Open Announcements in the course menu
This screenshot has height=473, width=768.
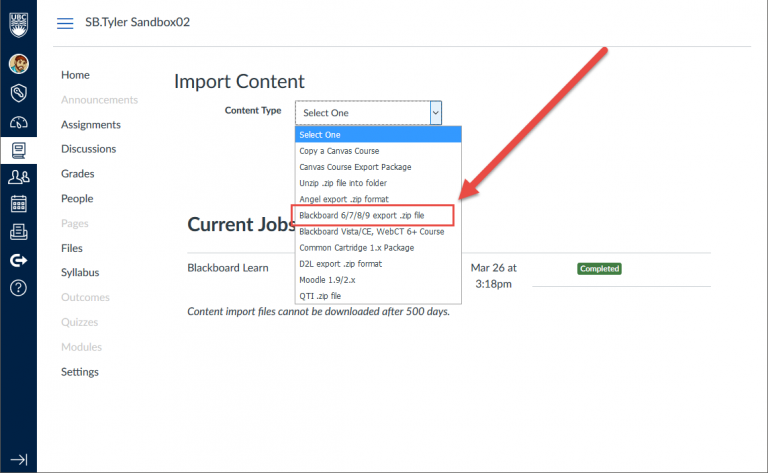[x=99, y=100]
